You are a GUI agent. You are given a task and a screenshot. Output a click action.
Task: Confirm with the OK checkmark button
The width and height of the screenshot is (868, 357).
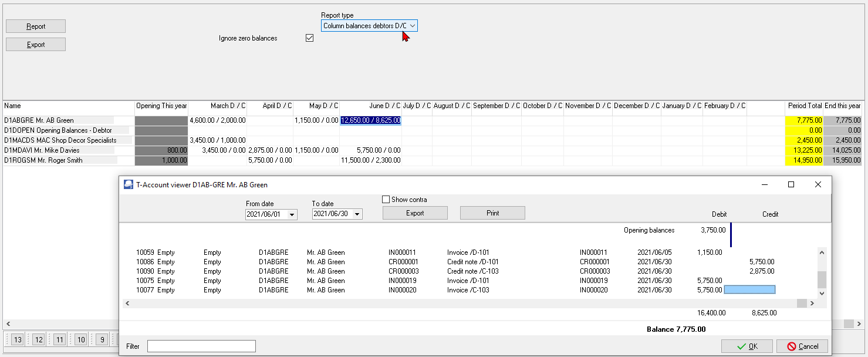[747, 346]
